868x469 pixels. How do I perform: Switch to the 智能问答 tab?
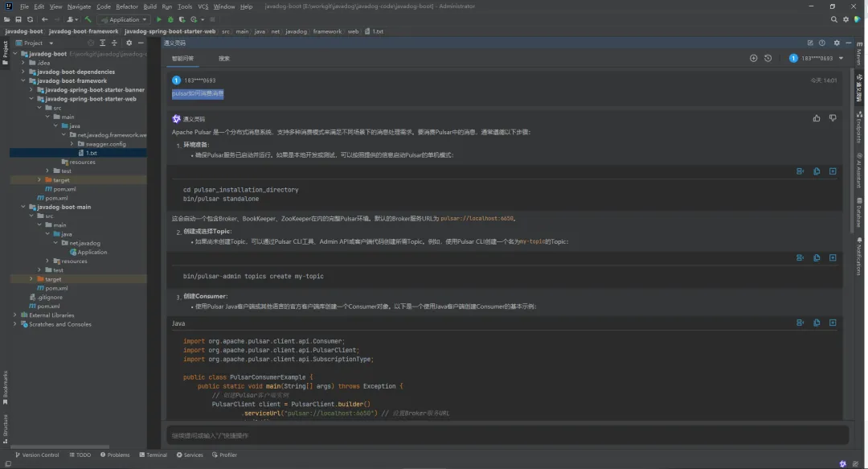coord(182,58)
